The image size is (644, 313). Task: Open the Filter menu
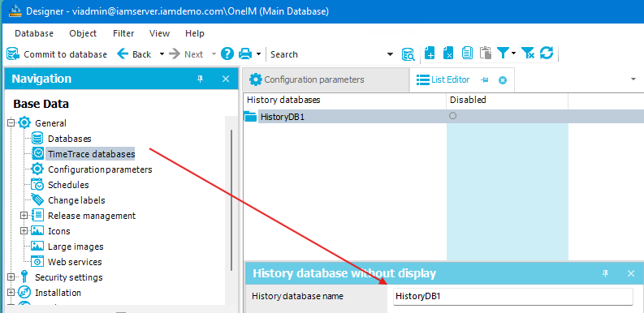pos(123,33)
